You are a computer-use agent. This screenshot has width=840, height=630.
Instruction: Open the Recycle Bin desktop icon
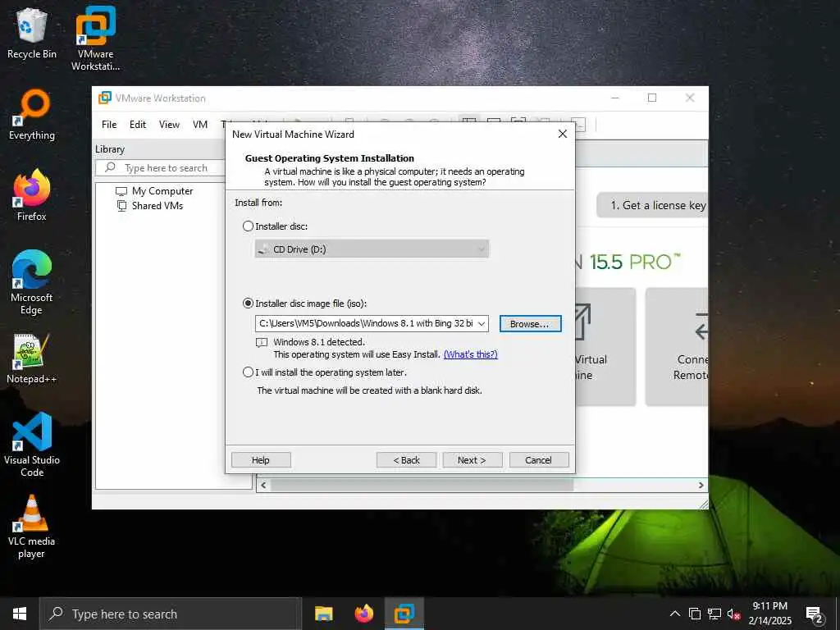click(x=32, y=34)
